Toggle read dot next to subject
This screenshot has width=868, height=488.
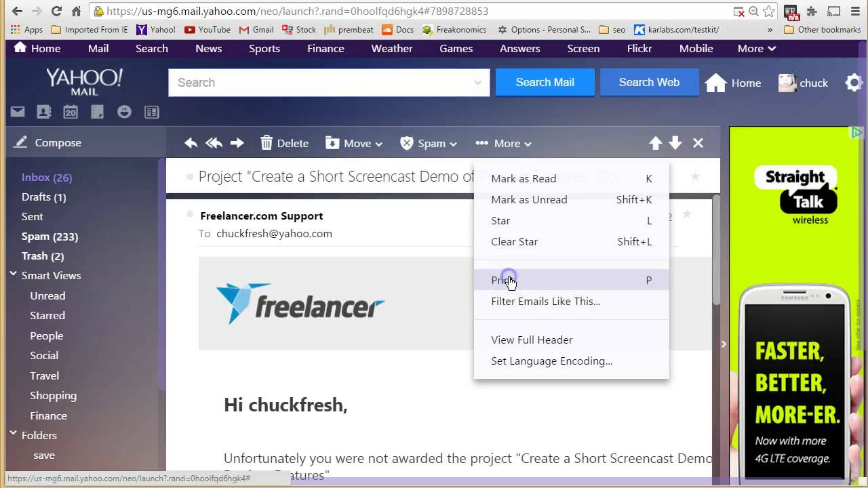tap(189, 176)
